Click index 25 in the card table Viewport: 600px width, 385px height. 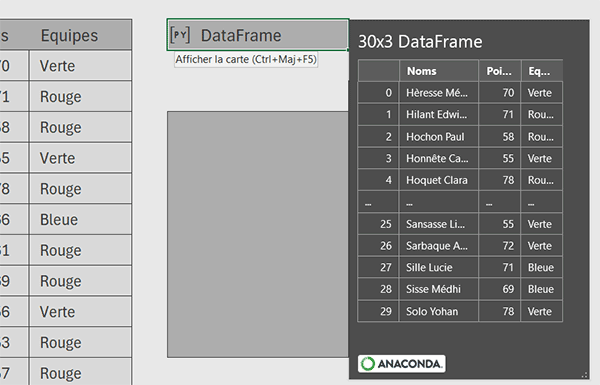tap(378, 224)
